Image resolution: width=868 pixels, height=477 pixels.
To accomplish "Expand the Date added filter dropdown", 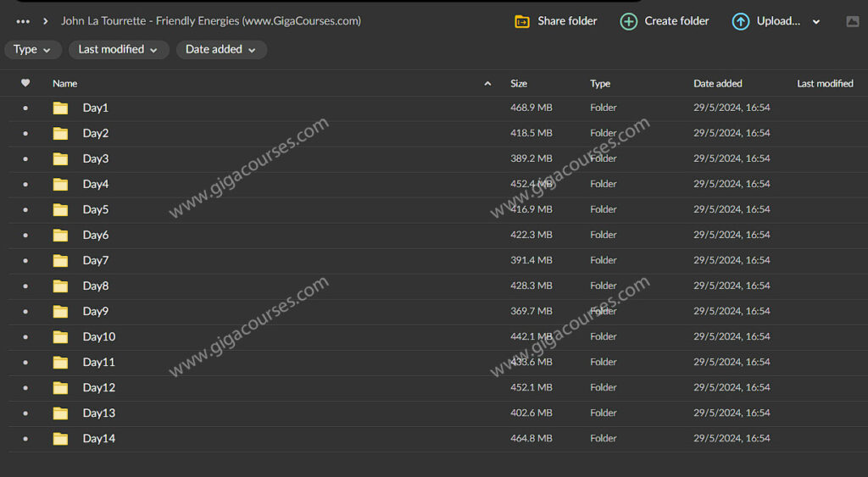I will point(220,50).
